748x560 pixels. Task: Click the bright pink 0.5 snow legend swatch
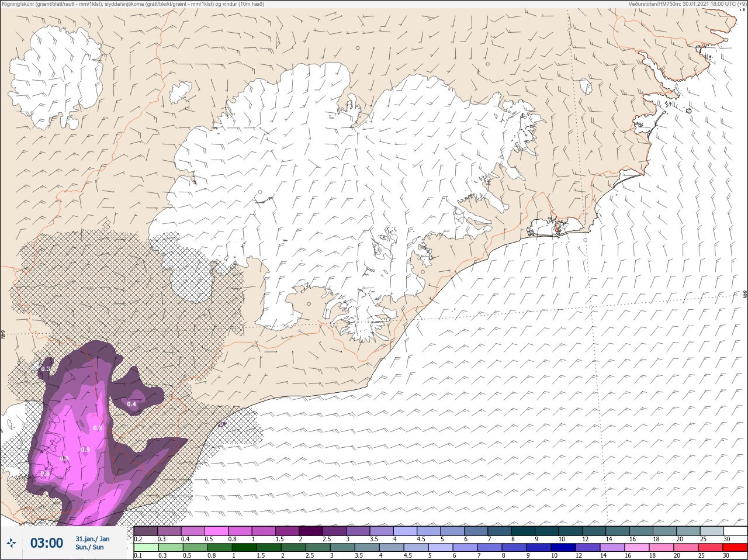pos(216,531)
